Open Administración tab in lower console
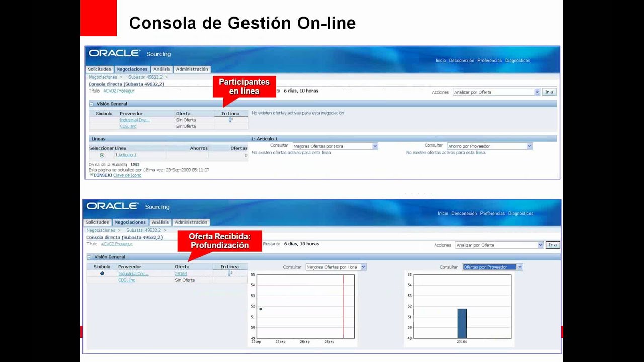The width and height of the screenshot is (644, 362). [191, 222]
